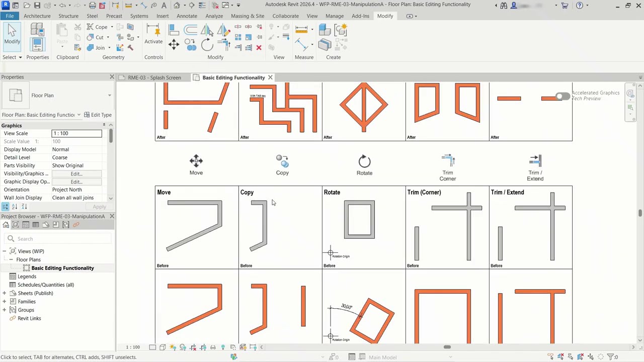644x362 pixels.
Task: Toggle Crop View icon in view control bar
Action: point(193,347)
